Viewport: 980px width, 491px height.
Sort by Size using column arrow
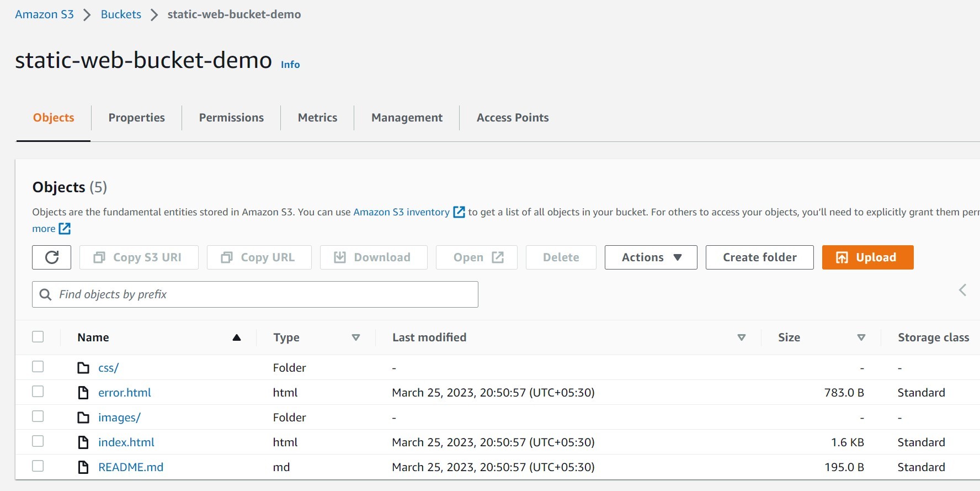click(x=861, y=337)
